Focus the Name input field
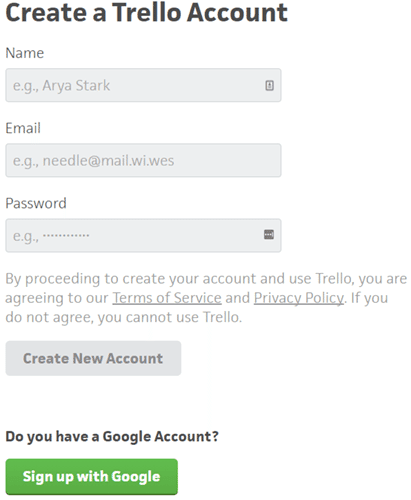Screen dimensions: 411x500 pos(143,85)
